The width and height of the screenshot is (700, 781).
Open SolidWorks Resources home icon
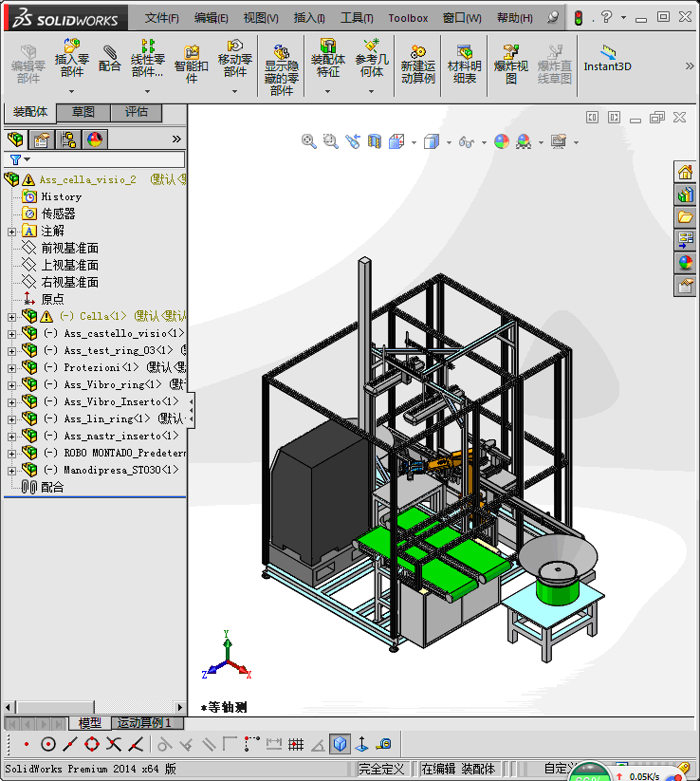point(685,173)
